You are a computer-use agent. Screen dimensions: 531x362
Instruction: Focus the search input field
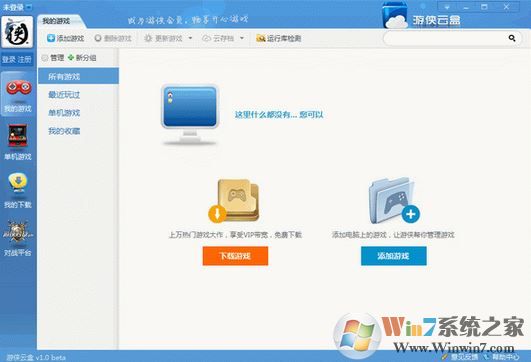pyautogui.click(x=445, y=38)
